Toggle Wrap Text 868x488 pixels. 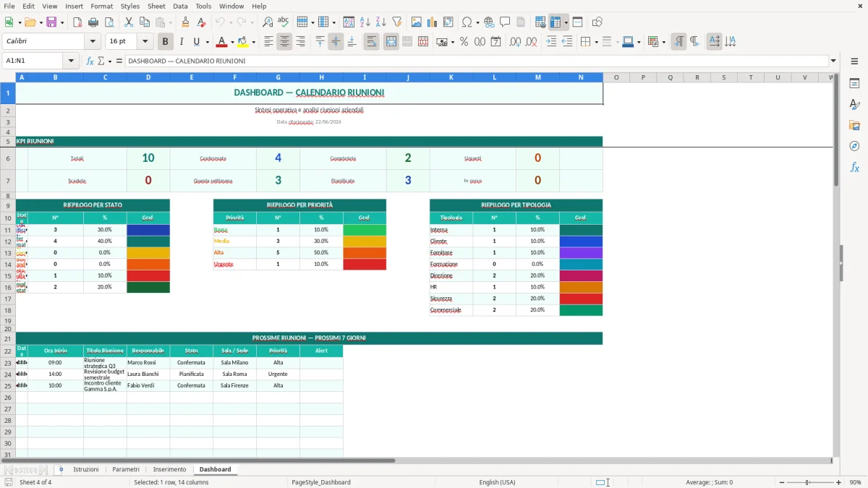point(371,42)
